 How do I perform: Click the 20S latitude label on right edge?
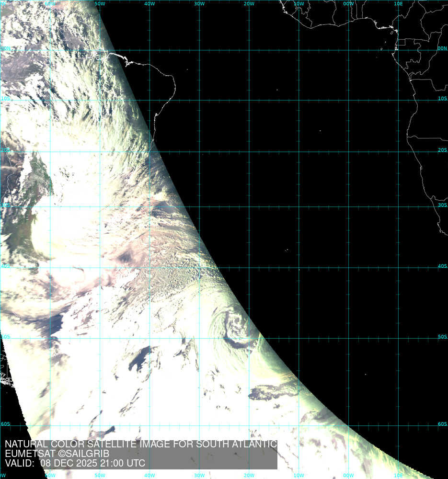[x=442, y=150]
